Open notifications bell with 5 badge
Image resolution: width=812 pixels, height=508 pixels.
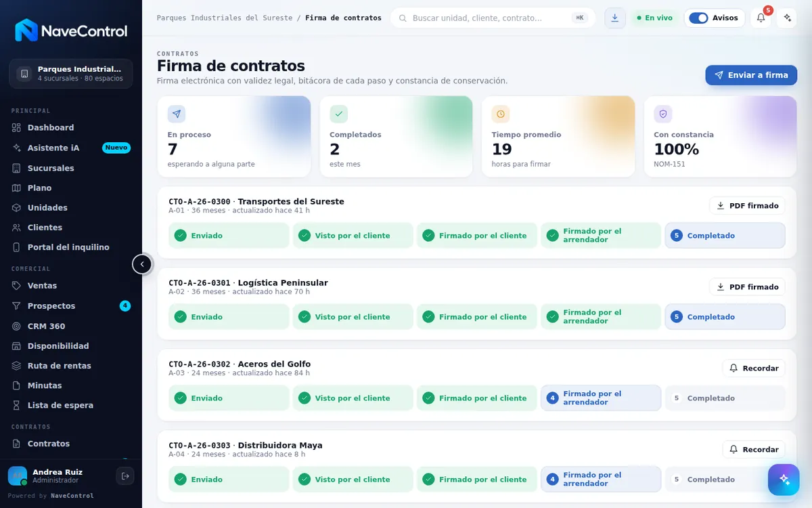(761, 18)
